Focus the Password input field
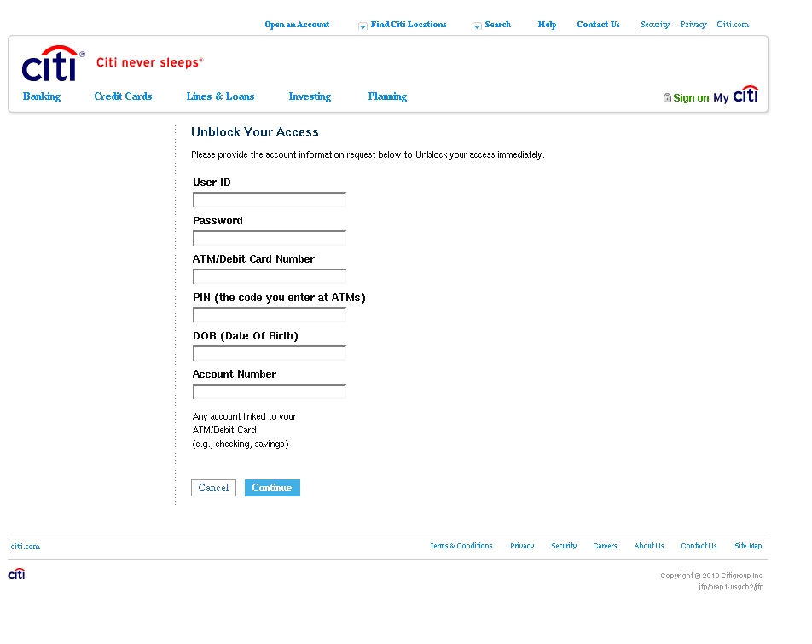This screenshot has height=644, width=812. [x=270, y=238]
